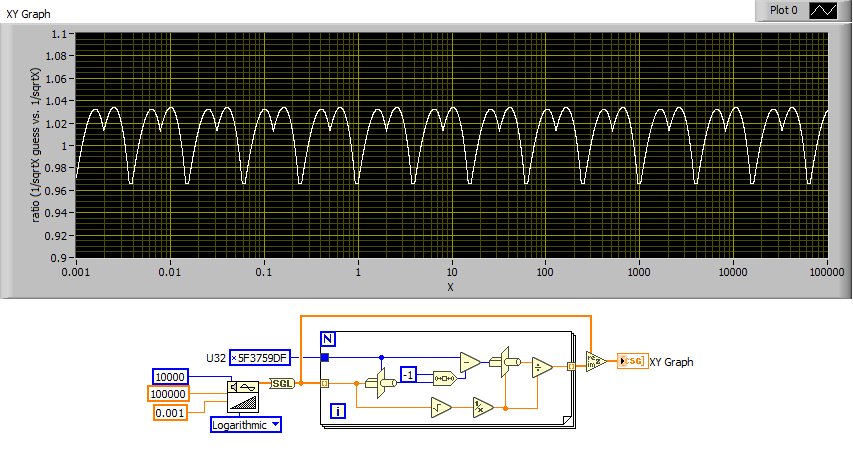
Task: Select the Square Root function node
Action: (x=441, y=407)
